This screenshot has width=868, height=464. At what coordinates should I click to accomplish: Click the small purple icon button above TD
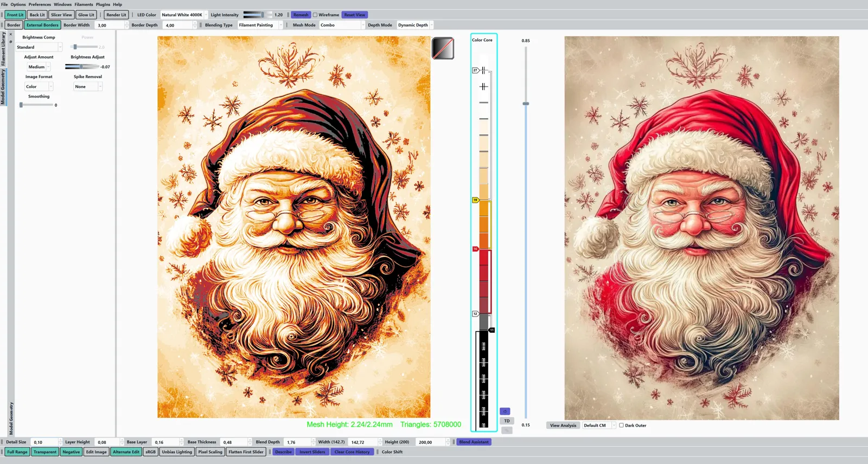click(x=505, y=411)
